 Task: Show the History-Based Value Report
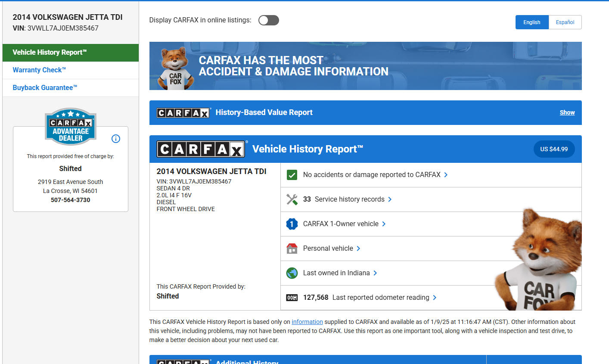point(567,112)
